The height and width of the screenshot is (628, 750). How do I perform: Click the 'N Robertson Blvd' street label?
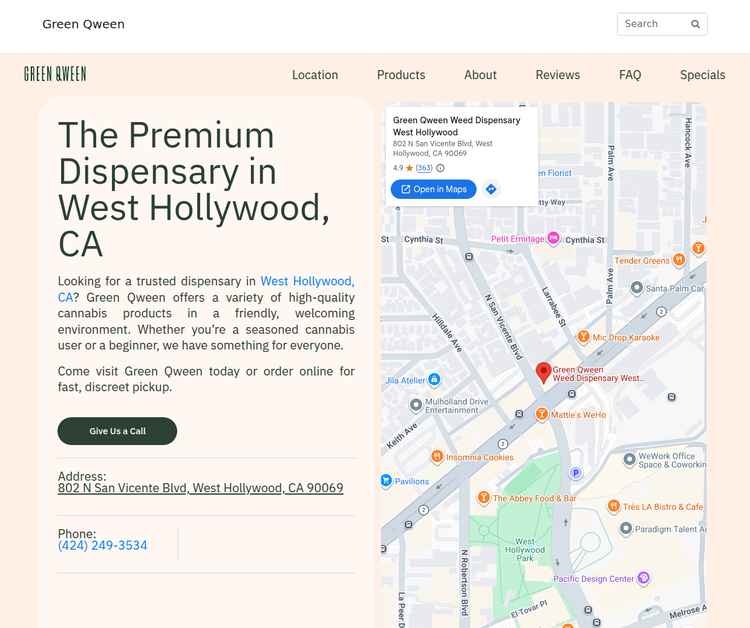point(464,582)
